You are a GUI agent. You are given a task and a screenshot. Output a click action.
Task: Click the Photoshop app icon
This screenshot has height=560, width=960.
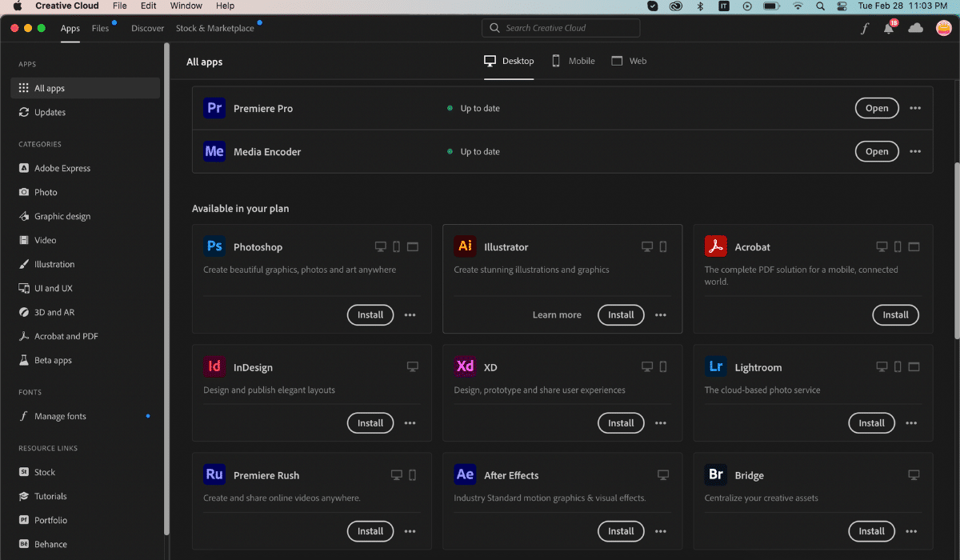(x=214, y=246)
